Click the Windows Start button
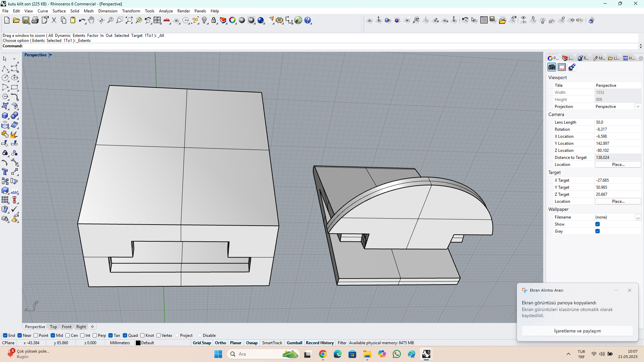This screenshot has width=644, height=362. (218, 354)
